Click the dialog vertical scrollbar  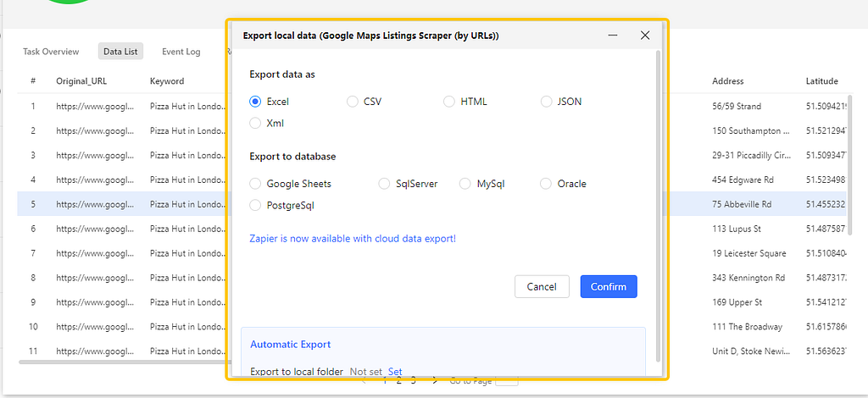pyautogui.click(x=658, y=205)
